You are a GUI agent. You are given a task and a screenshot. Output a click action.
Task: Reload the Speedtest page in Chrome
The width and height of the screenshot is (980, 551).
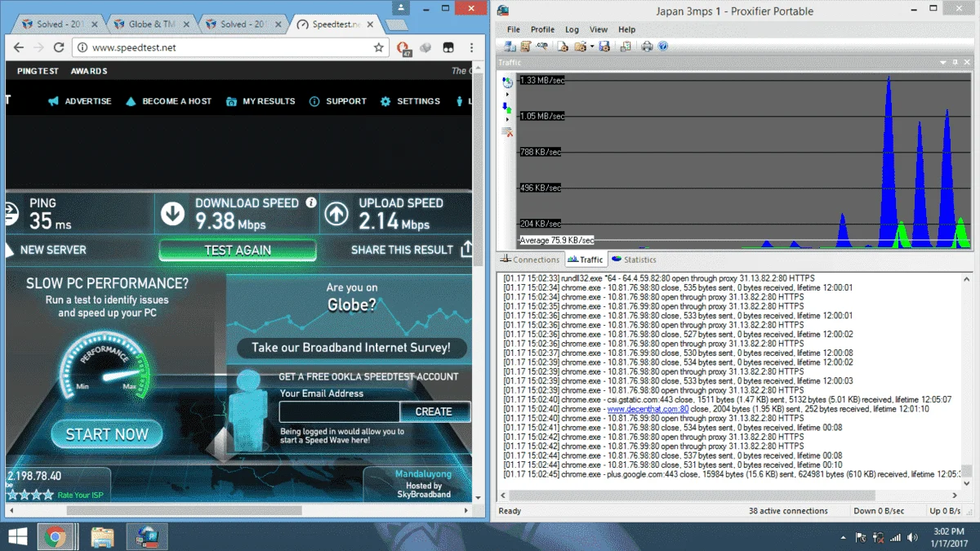tap(60, 48)
